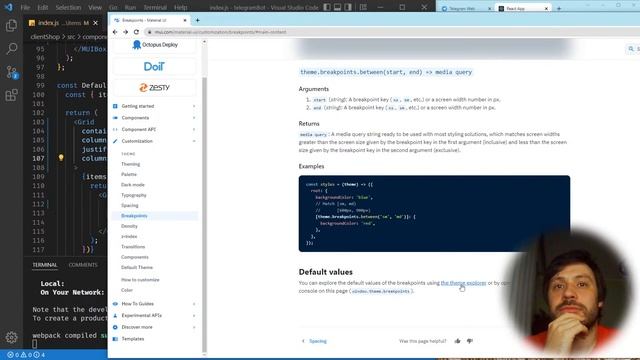
Task: Switch to the COMMENTS panel tab
Action: click(83, 265)
